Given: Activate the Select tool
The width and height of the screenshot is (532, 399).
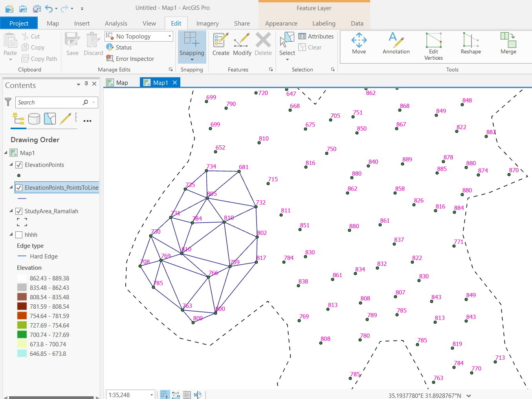Looking at the screenshot, I should pos(287,44).
